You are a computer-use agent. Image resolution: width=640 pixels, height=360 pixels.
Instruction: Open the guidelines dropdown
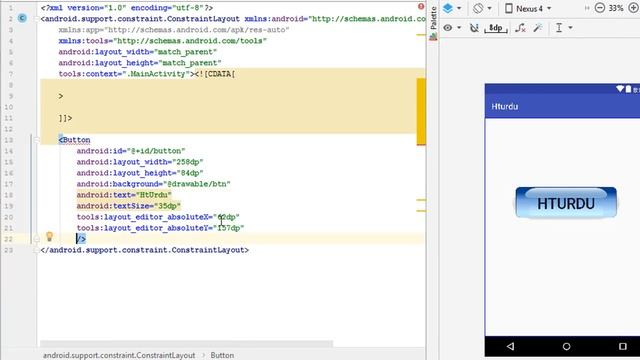(564, 28)
